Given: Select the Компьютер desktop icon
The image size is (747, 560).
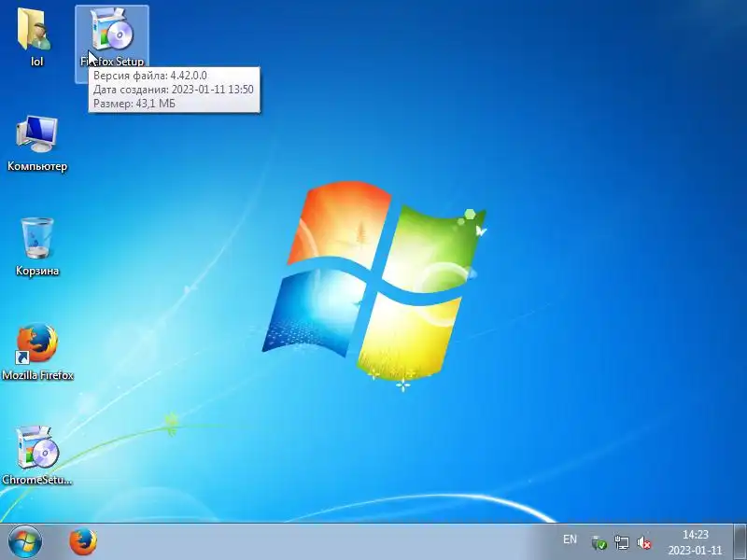Looking at the screenshot, I should coord(37,134).
